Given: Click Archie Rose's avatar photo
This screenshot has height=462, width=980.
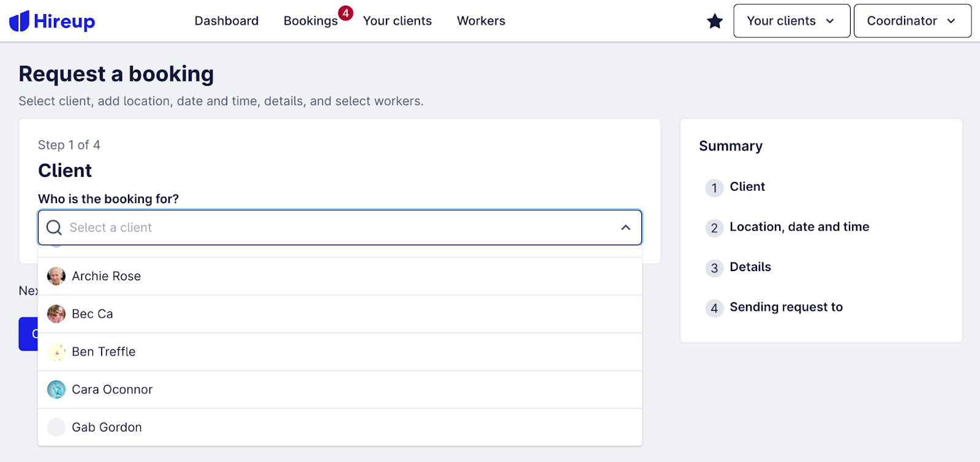Looking at the screenshot, I should [x=56, y=276].
